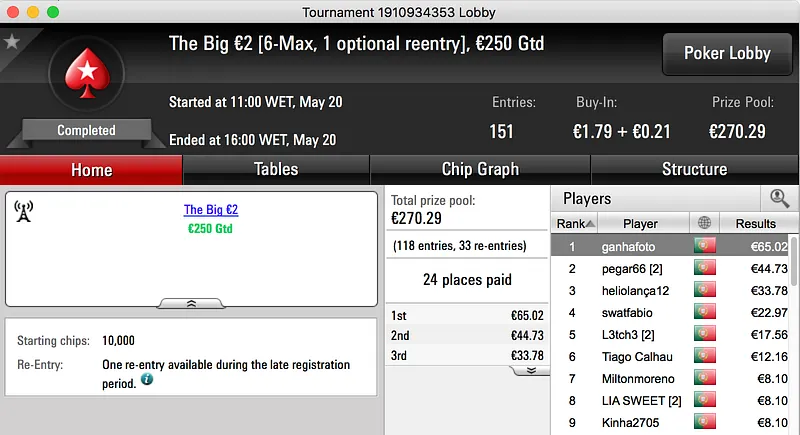Collapse the tournament info panel chevron
The width and height of the screenshot is (800, 435).
tap(191, 302)
